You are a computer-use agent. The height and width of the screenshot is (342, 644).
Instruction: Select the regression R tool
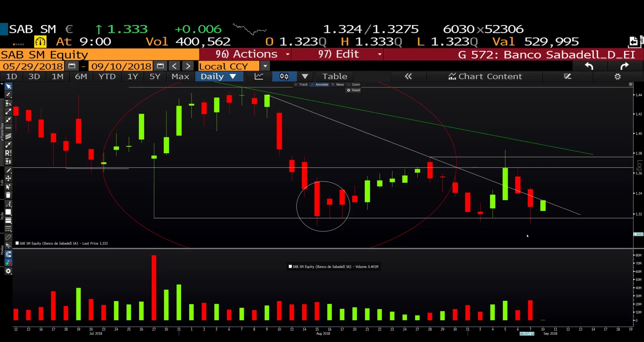point(8,153)
